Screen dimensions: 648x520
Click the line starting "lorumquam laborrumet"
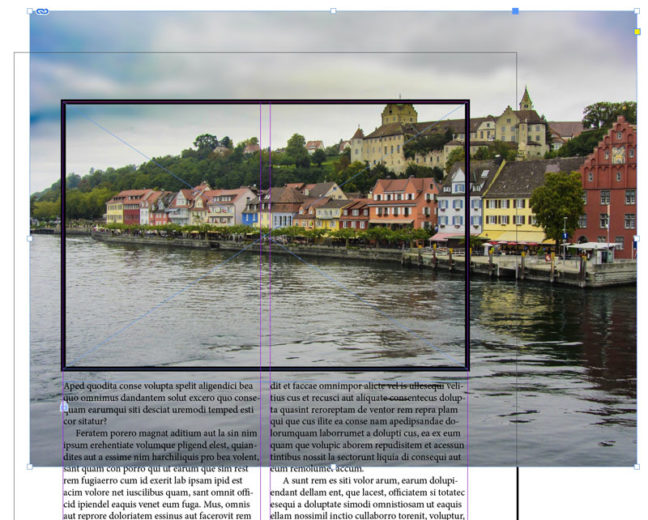click(x=365, y=433)
